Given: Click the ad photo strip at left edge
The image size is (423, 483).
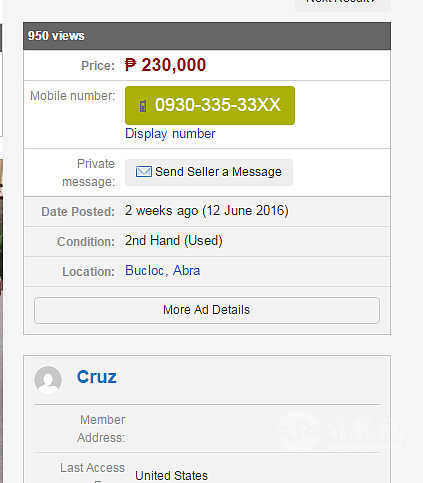Looking at the screenshot, I should pyautogui.click(x=1, y=320).
